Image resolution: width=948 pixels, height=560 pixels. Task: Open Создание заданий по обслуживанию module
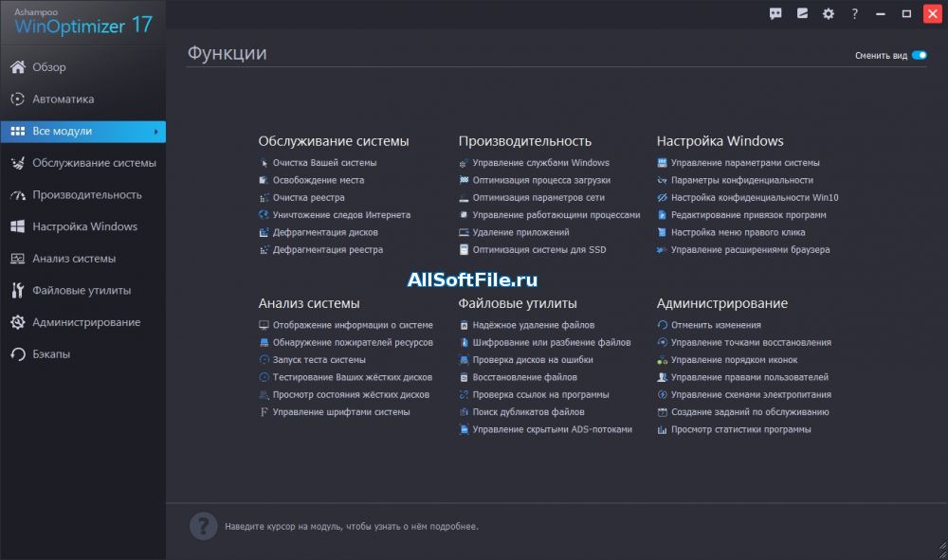750,412
